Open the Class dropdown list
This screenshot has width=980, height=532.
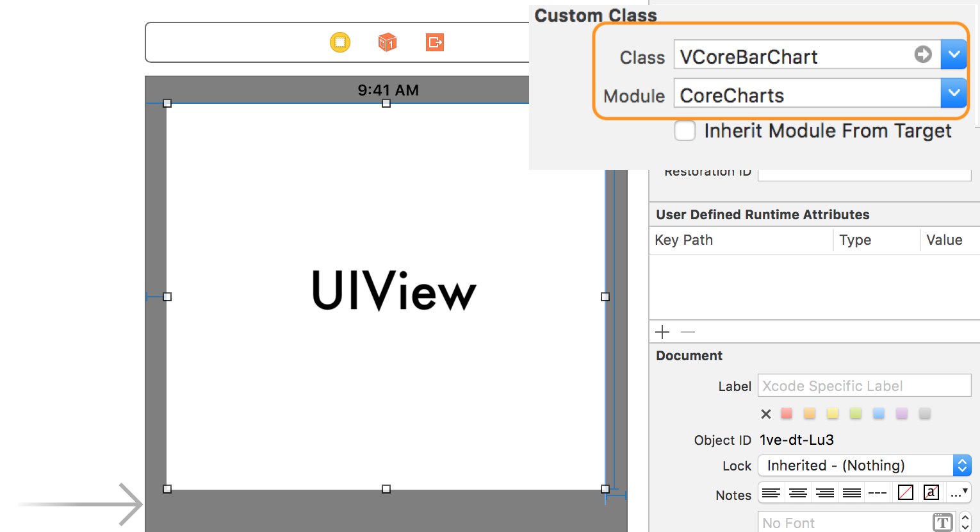click(x=954, y=54)
